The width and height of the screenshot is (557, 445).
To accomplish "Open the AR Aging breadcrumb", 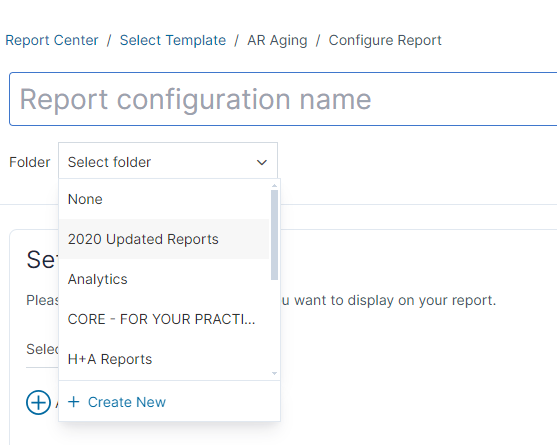I will pyautogui.click(x=277, y=40).
